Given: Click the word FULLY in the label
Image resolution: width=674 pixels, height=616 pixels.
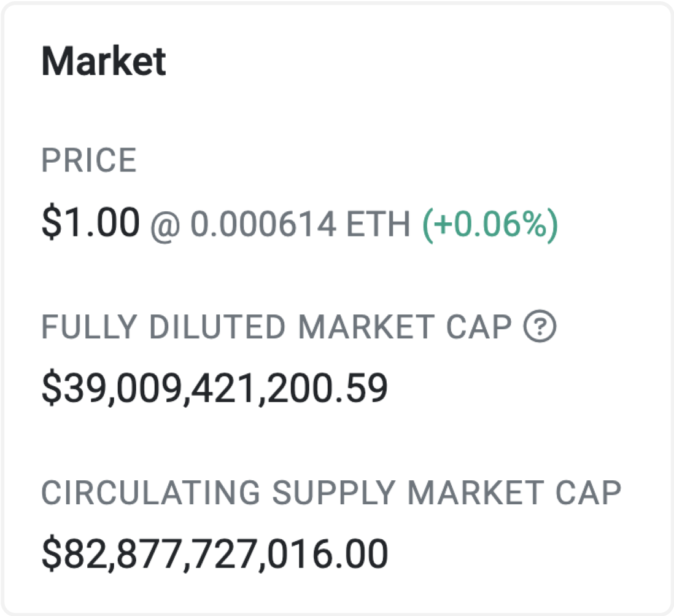Looking at the screenshot, I should pyautogui.click(x=90, y=327).
